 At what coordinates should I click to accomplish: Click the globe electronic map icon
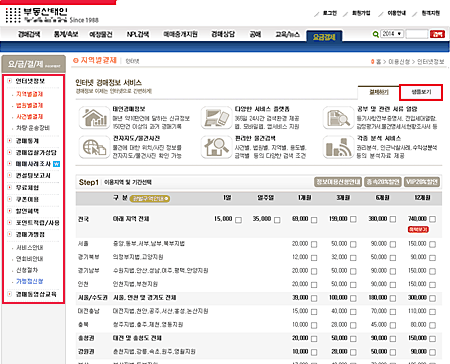coord(94,147)
